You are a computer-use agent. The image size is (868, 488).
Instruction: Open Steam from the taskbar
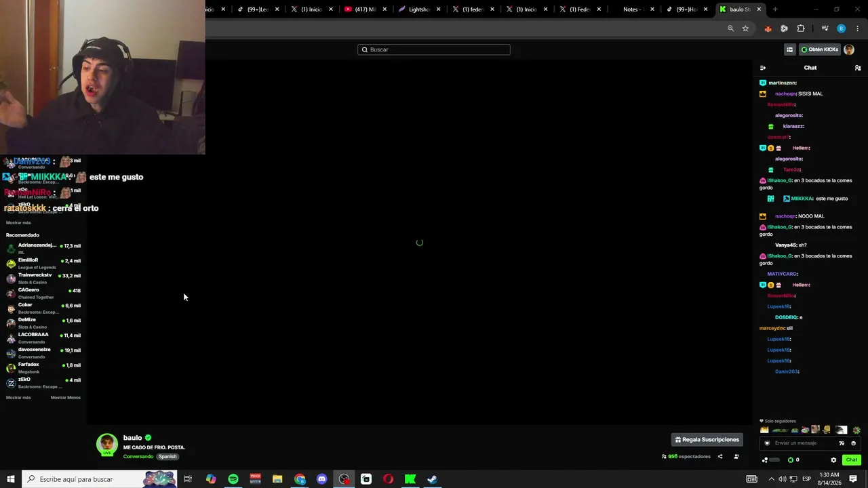(x=432, y=479)
